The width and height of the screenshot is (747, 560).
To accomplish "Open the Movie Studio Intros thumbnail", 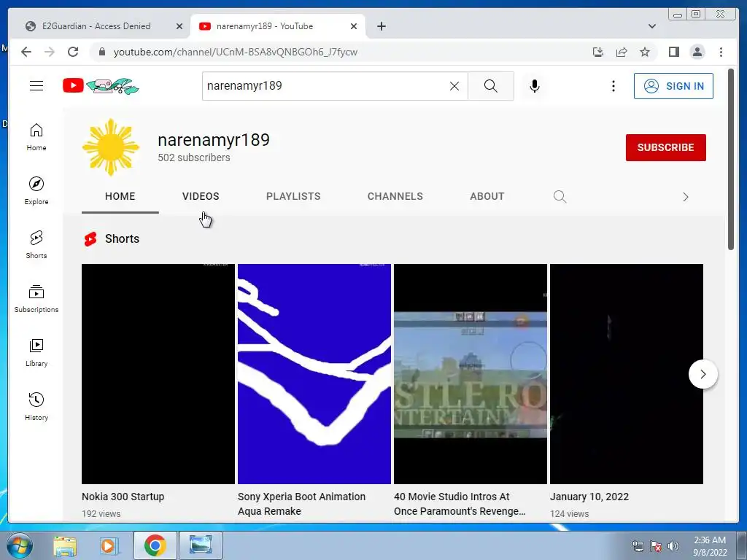I will (x=471, y=374).
